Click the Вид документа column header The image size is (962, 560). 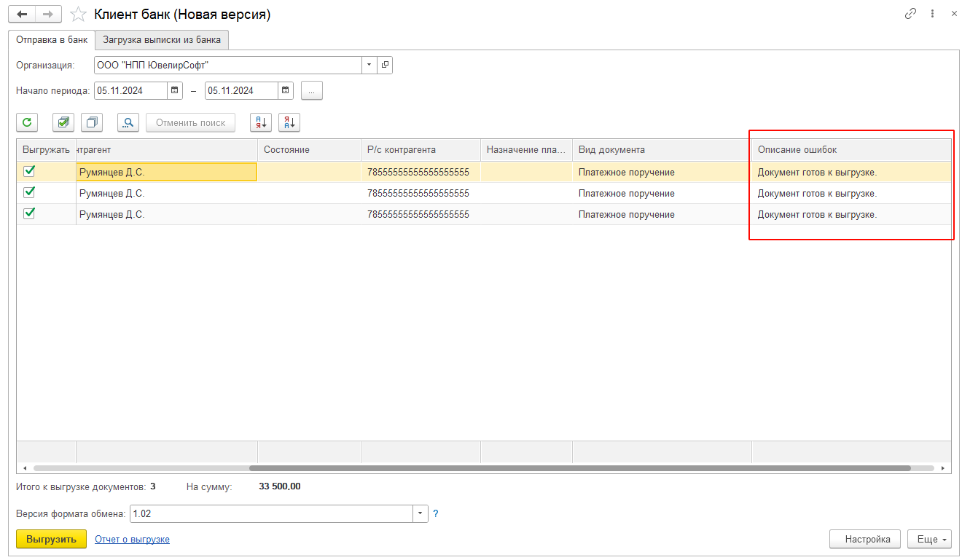click(662, 150)
